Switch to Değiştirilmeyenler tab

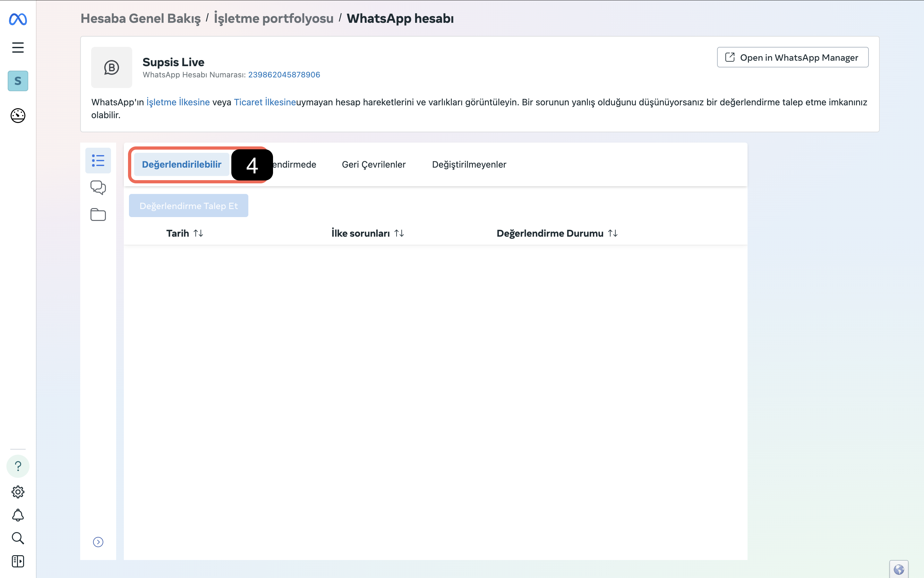469,164
